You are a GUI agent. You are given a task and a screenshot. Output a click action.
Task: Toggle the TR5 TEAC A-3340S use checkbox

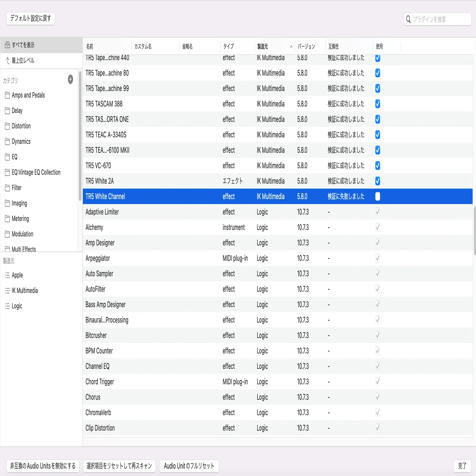click(x=378, y=135)
